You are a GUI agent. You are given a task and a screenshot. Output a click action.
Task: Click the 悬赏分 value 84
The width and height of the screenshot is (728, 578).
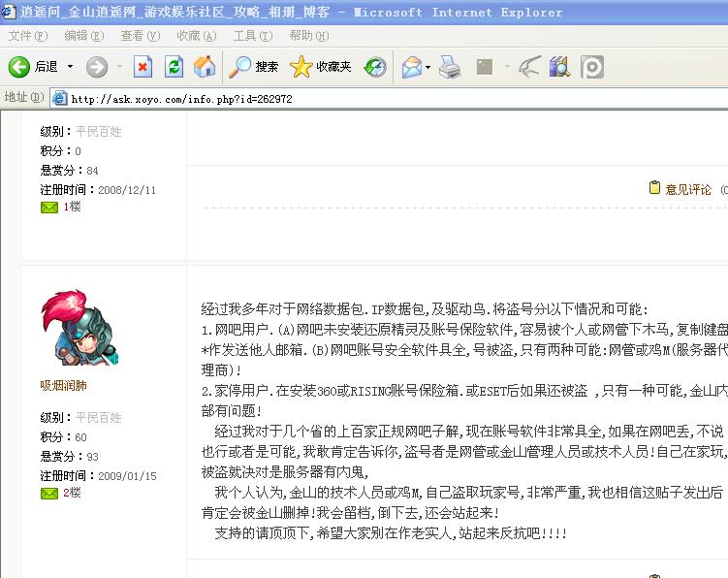click(x=92, y=171)
